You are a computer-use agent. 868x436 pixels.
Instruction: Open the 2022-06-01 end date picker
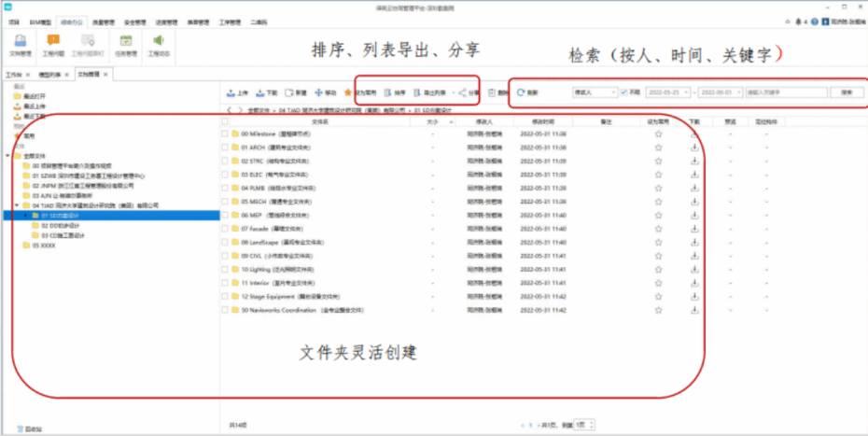click(721, 92)
